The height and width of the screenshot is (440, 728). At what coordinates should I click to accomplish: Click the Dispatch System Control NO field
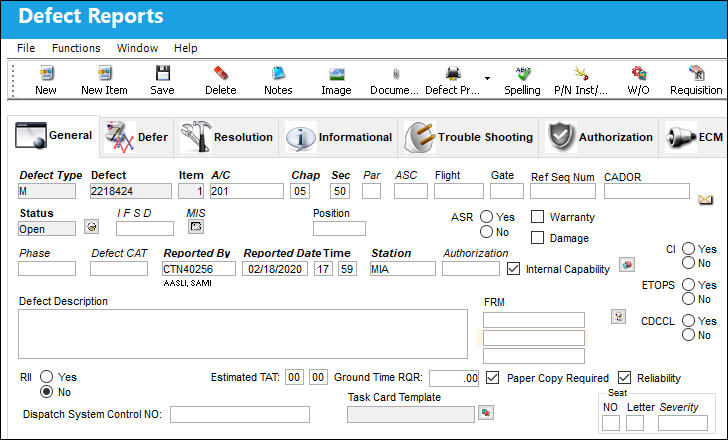[x=240, y=414]
